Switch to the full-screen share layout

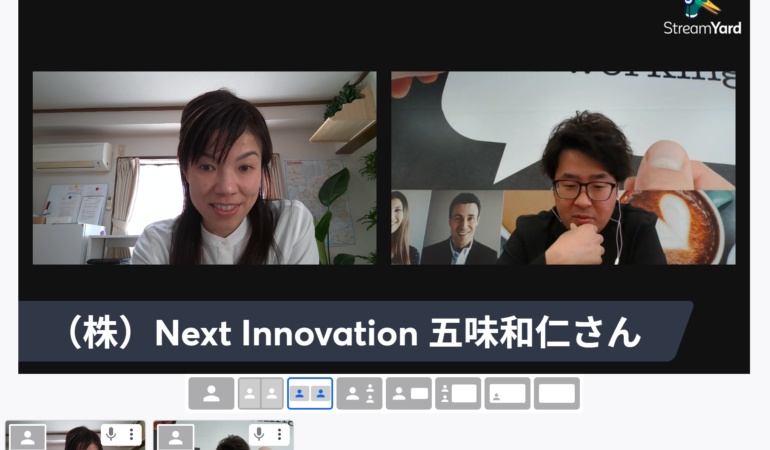coord(557,394)
